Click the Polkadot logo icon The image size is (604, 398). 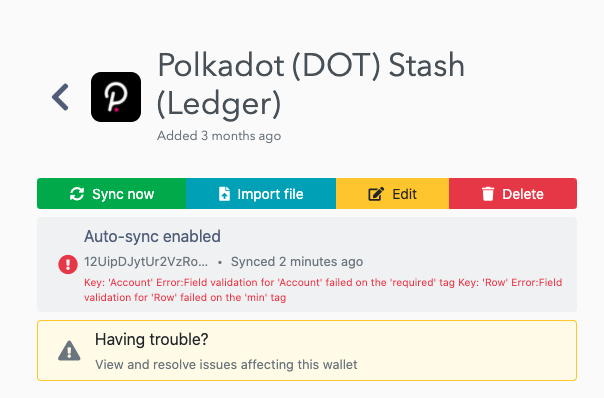pyautogui.click(x=116, y=97)
